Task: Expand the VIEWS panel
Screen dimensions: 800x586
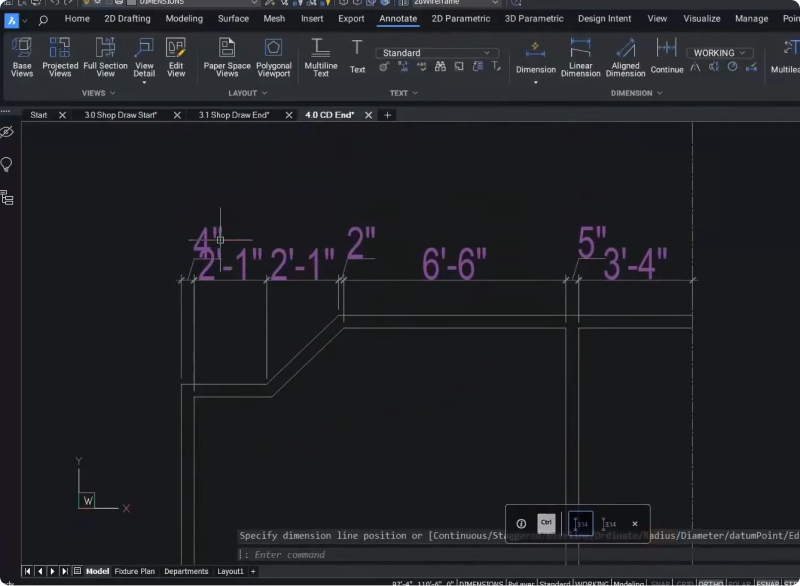Action: click(x=98, y=93)
